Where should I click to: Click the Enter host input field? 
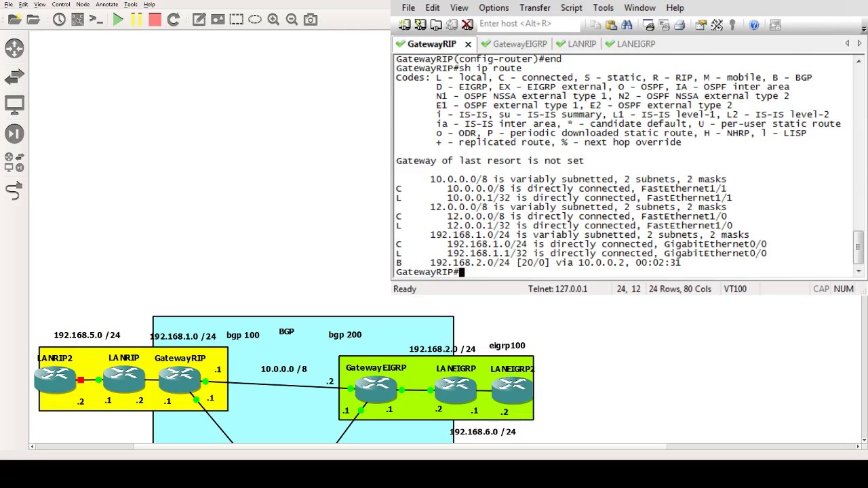(x=528, y=24)
